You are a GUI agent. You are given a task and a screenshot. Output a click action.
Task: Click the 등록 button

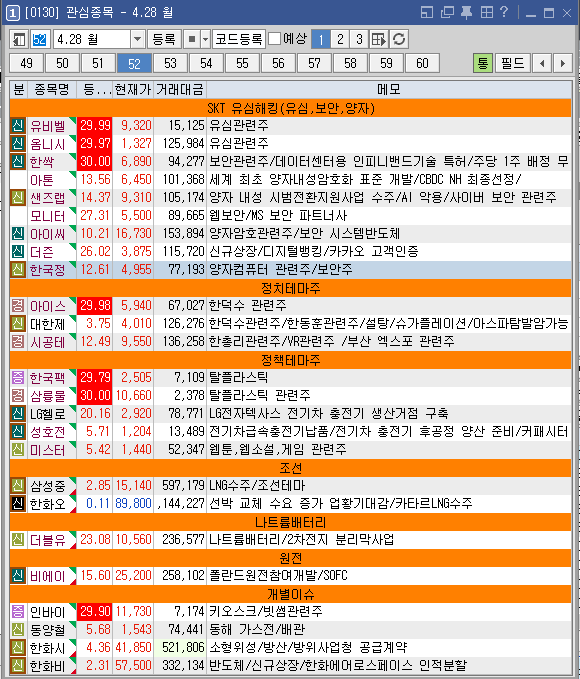pyautogui.click(x=164, y=39)
